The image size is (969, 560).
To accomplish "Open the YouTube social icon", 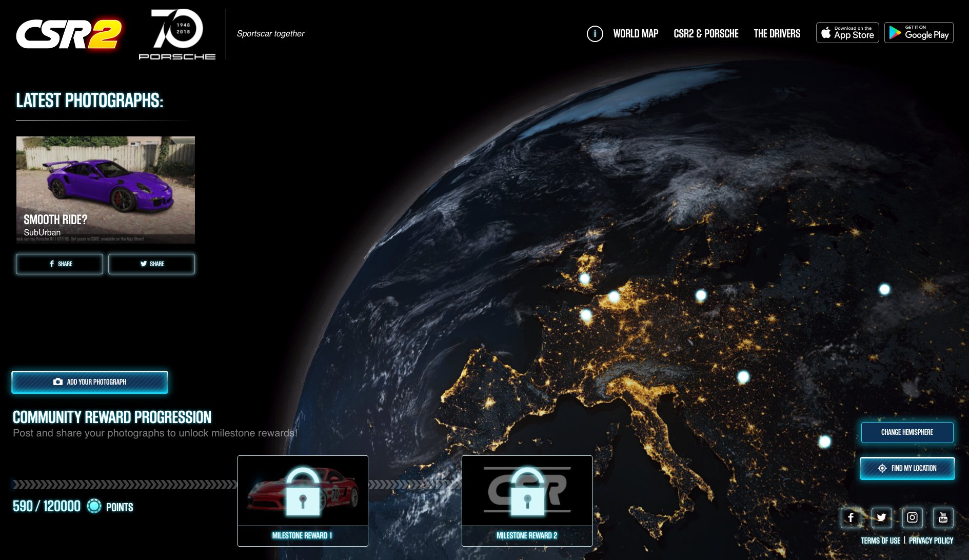I will pos(943,517).
